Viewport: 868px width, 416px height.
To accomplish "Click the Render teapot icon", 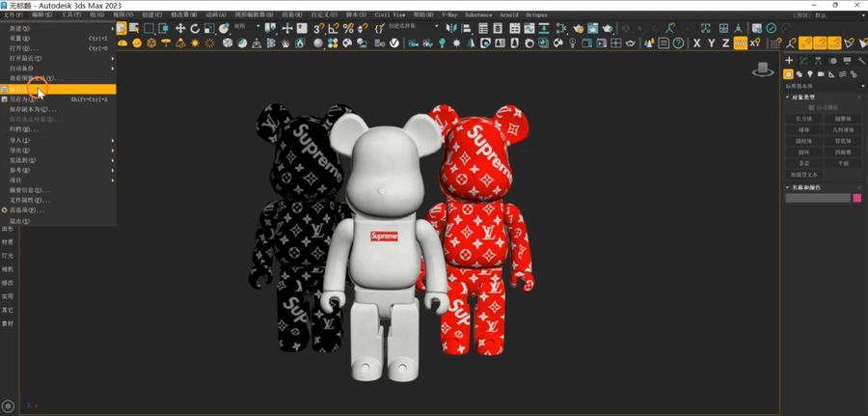I will pos(608,28).
